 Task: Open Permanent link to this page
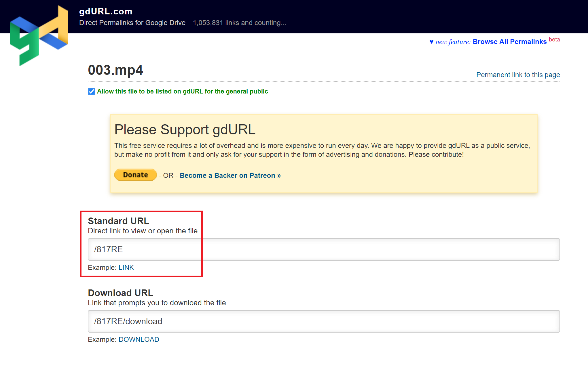click(518, 75)
